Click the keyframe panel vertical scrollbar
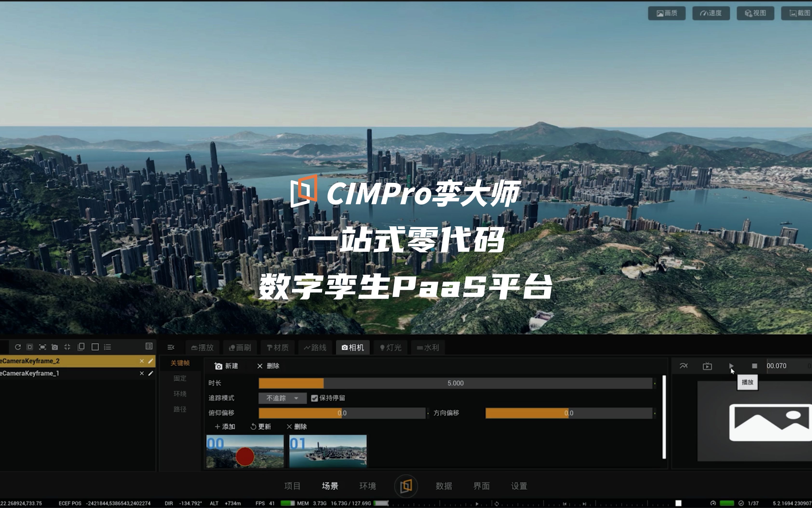The image size is (812, 508). 664,417
